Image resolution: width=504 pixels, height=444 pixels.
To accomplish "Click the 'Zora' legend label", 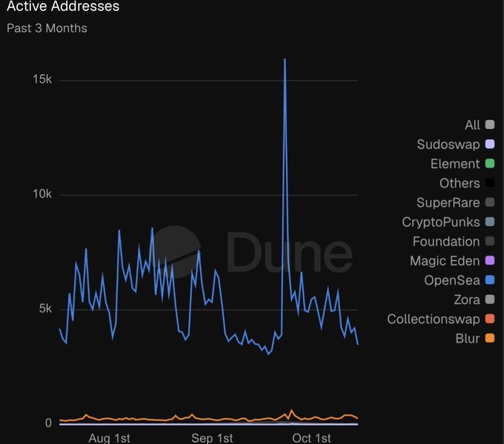I will [x=467, y=300].
